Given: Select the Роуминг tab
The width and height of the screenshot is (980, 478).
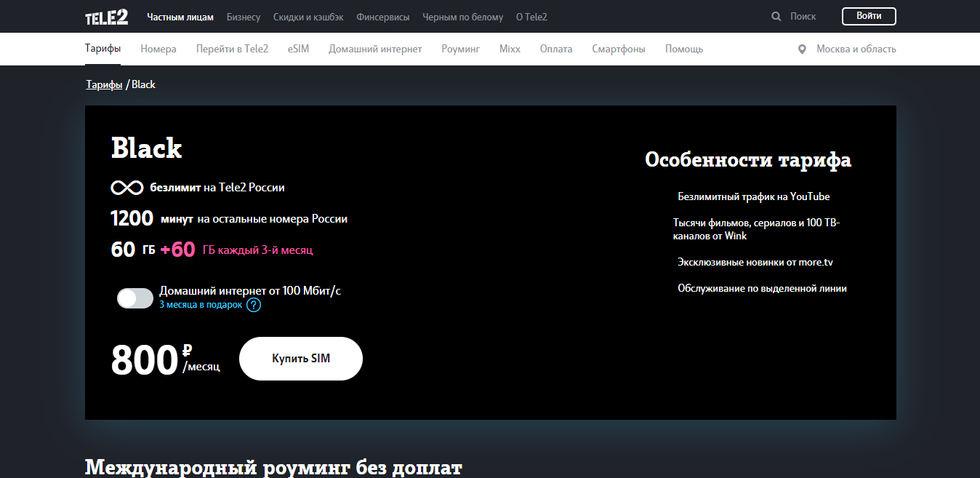Looking at the screenshot, I should coord(460,49).
